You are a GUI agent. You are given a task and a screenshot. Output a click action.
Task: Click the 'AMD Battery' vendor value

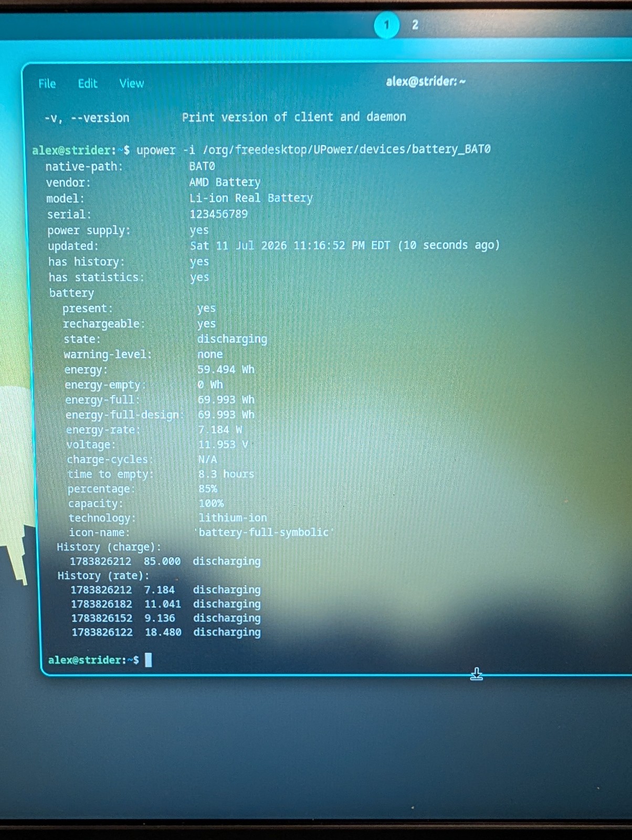(225, 182)
